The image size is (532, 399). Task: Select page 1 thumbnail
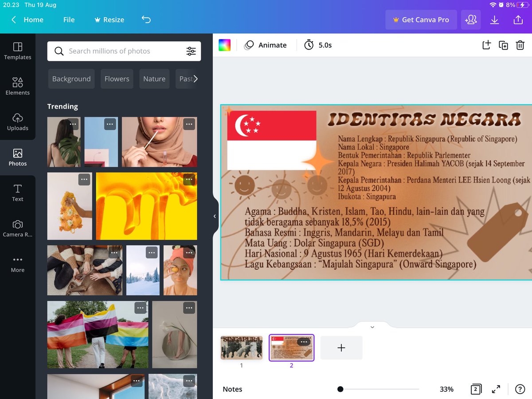pos(241,348)
